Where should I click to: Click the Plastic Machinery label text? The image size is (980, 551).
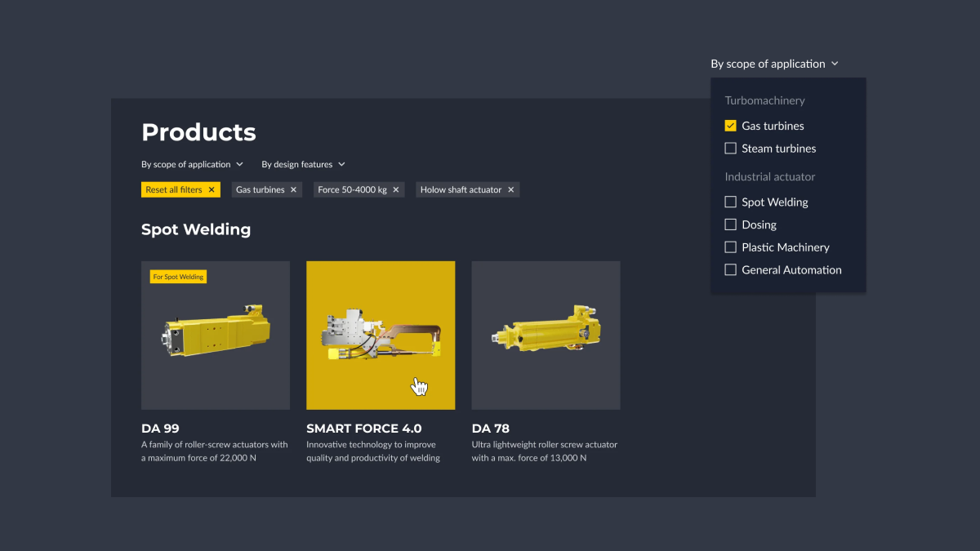click(x=786, y=247)
